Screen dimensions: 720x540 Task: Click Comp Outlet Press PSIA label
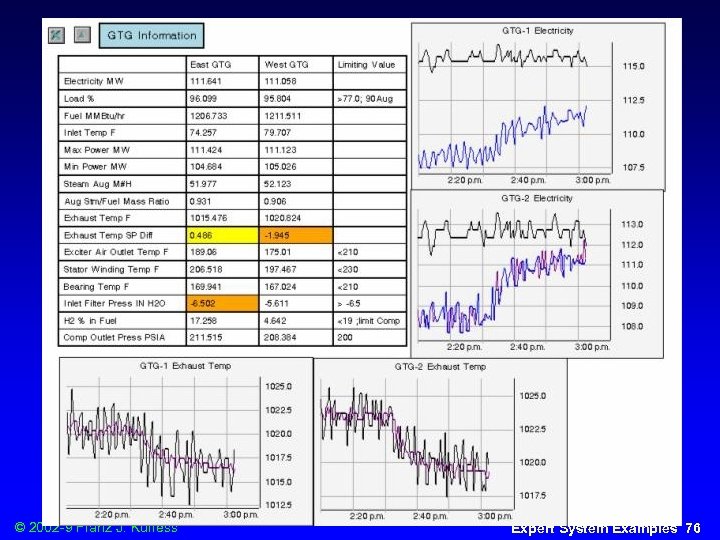114,338
